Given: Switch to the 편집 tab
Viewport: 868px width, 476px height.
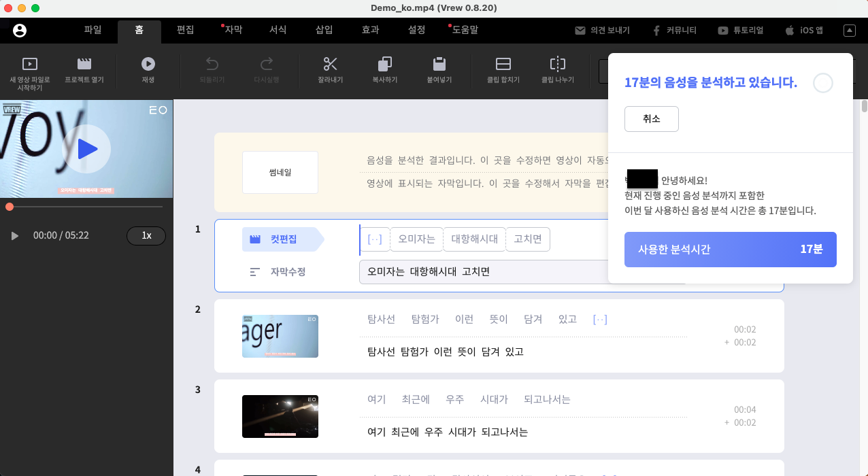Looking at the screenshot, I should click(x=185, y=30).
